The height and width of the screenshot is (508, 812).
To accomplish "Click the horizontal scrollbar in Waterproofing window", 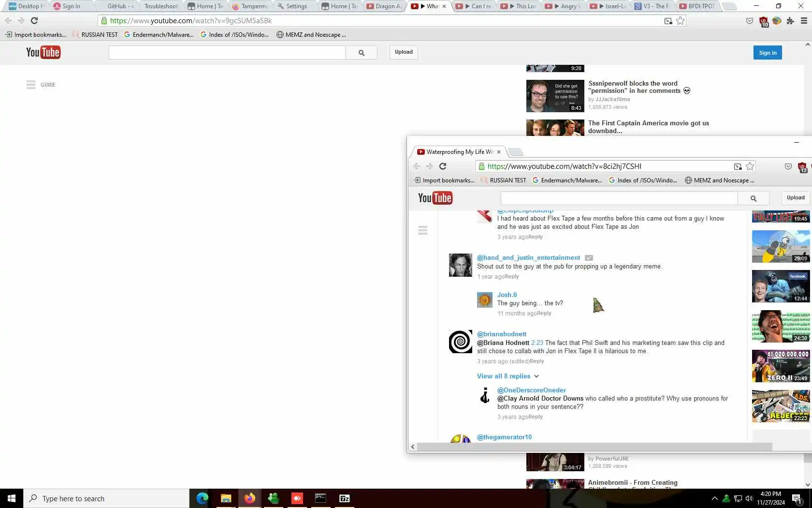I will point(594,447).
